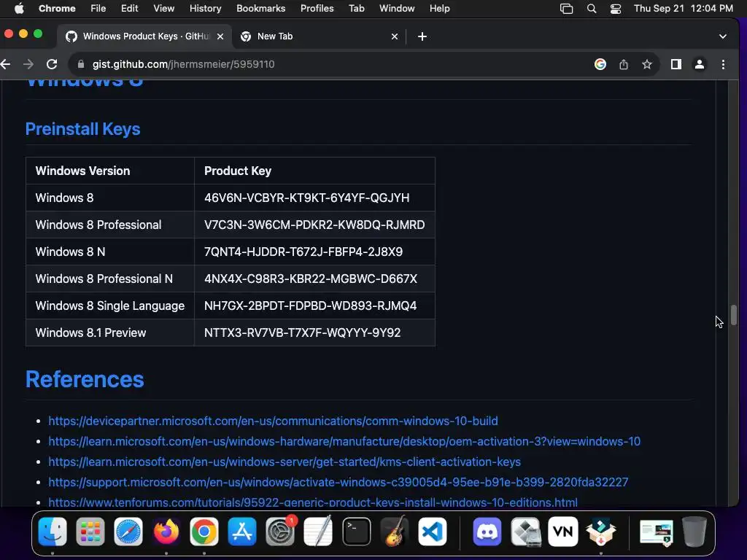Open Firefox from the Dock
The width and height of the screenshot is (747, 560).
point(166,532)
